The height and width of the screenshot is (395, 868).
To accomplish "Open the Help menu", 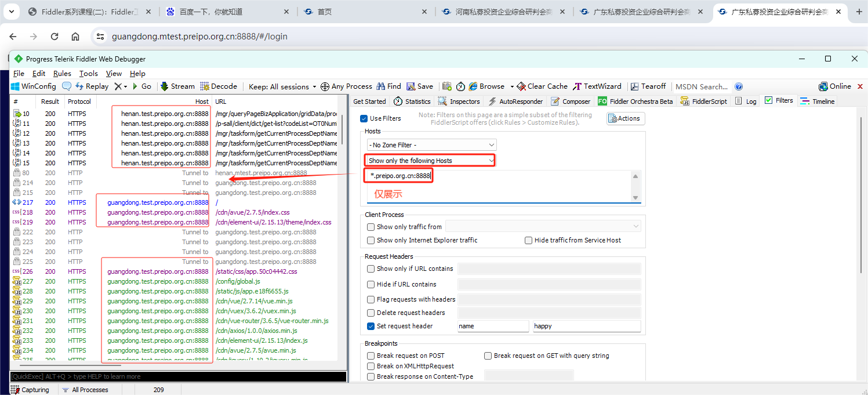I will [137, 74].
